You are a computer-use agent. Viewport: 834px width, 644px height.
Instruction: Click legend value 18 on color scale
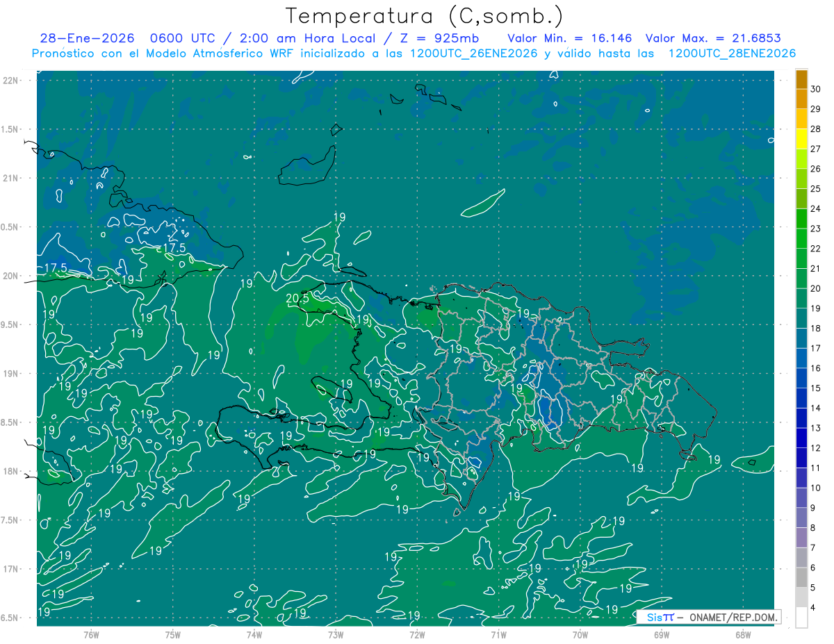click(x=816, y=329)
